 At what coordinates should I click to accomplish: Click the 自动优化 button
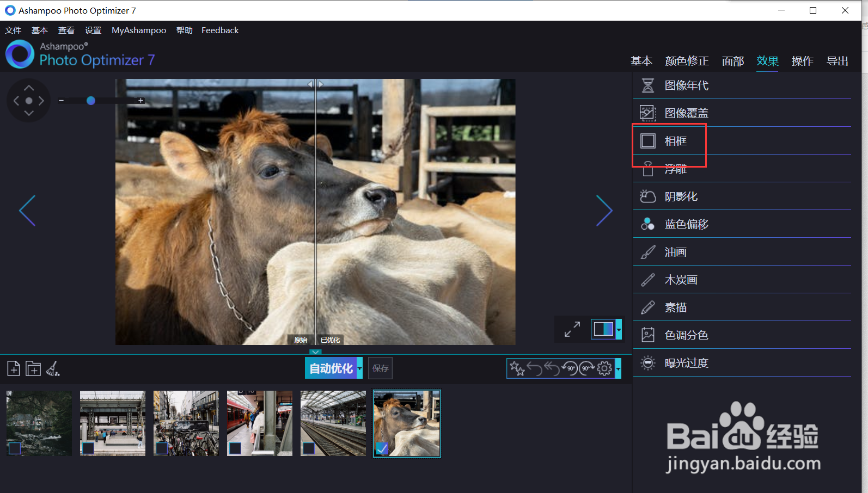point(331,368)
